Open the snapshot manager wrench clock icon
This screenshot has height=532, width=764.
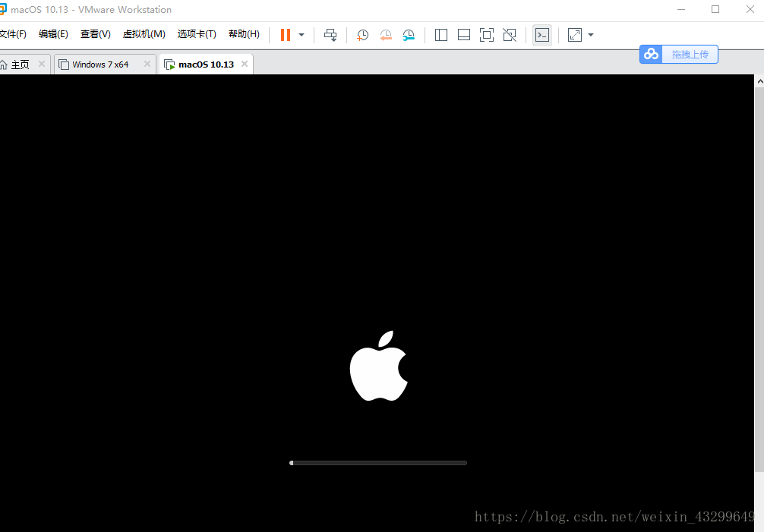pyautogui.click(x=409, y=35)
